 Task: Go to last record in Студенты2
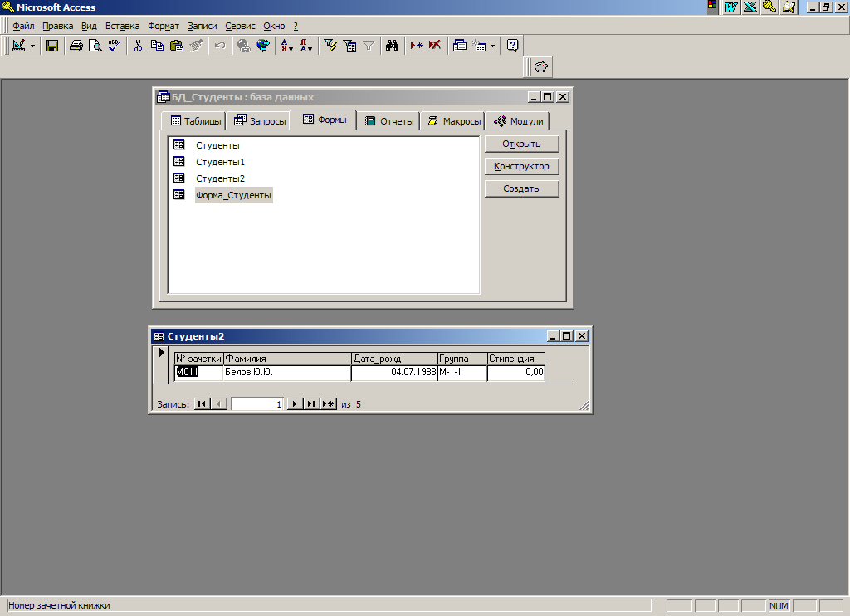[x=311, y=404]
